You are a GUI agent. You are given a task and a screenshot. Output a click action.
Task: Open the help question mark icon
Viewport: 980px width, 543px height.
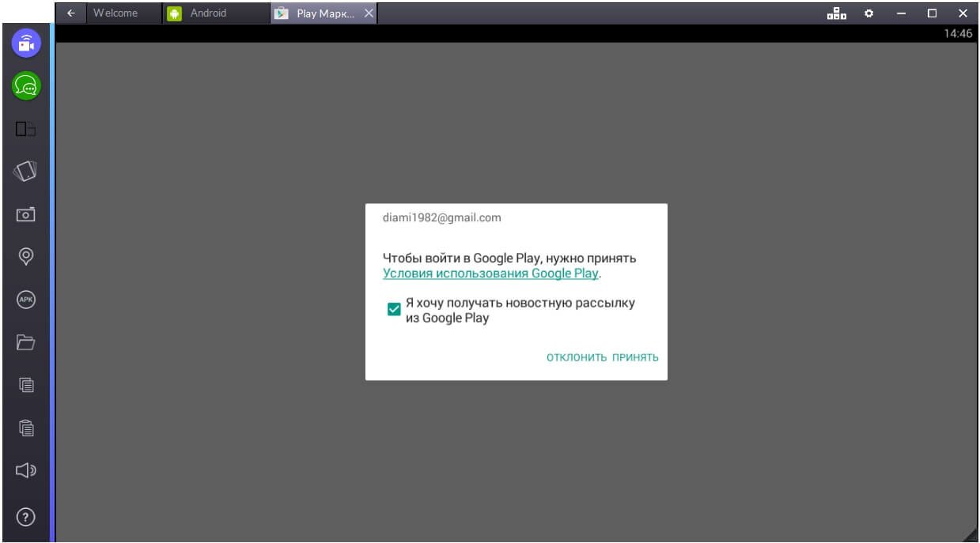[x=26, y=517]
